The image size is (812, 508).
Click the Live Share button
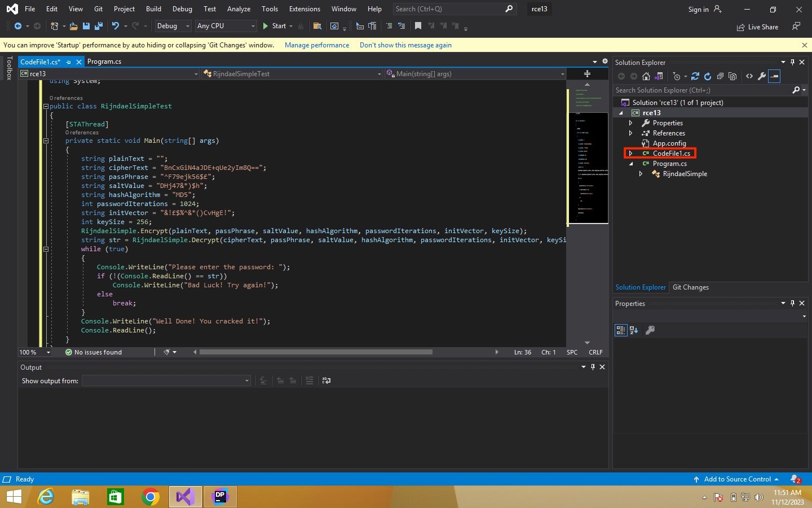757,27
